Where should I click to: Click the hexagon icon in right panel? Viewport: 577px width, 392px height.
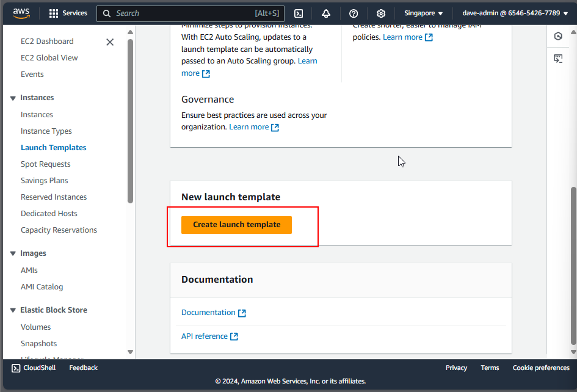(558, 37)
